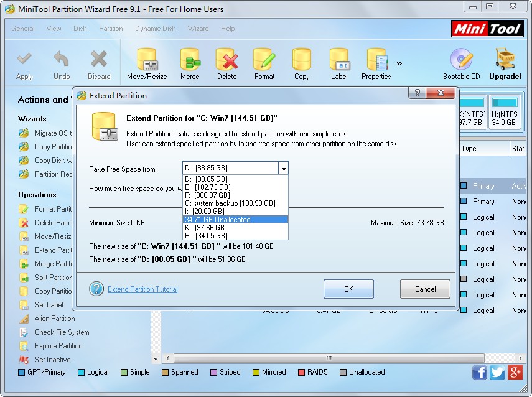532x397 pixels.
Task: Choose the Format partition tool
Action: pyautogui.click(x=264, y=63)
